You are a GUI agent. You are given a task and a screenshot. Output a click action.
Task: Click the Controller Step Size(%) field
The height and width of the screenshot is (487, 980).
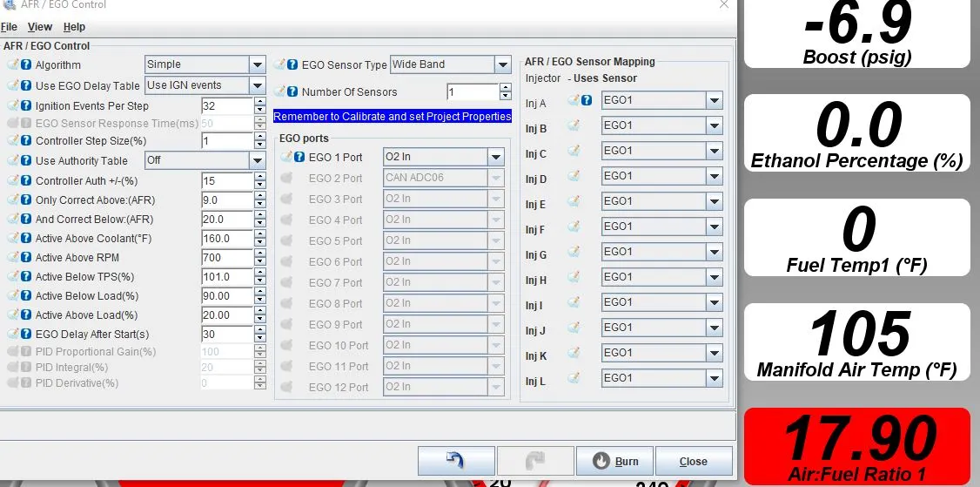(227, 141)
